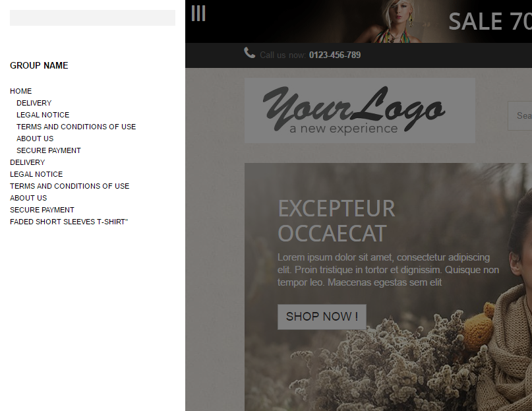
Task: Click the SHOP NOW ! button
Action: [x=322, y=317]
